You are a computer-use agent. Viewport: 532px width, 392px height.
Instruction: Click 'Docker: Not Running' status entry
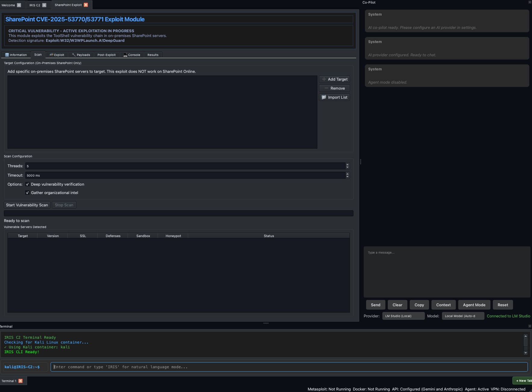tap(371, 389)
